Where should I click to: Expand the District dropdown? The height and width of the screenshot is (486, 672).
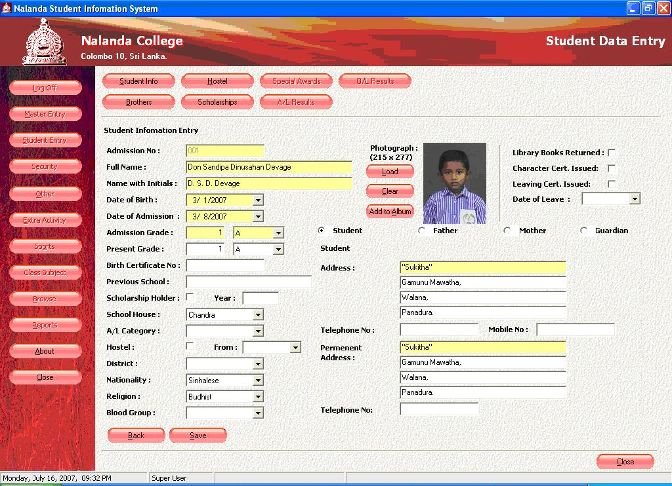tap(258, 364)
